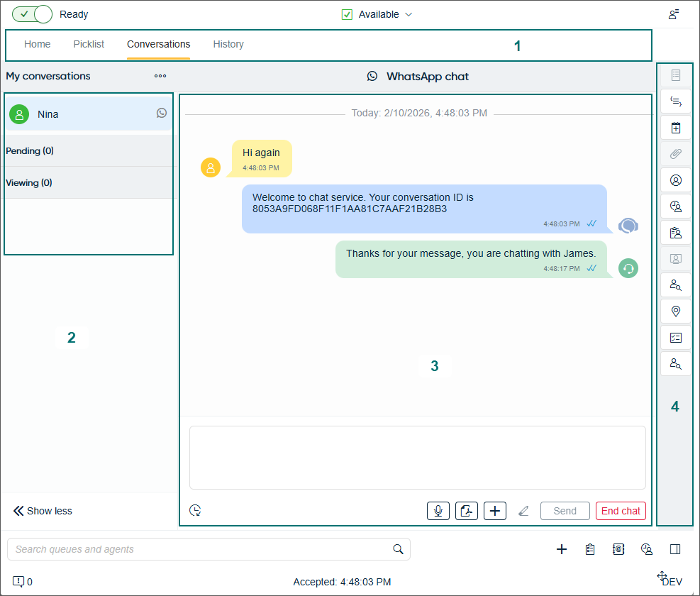This screenshot has height=596, width=700.
Task: Click the red End chat button
Action: [x=621, y=511]
